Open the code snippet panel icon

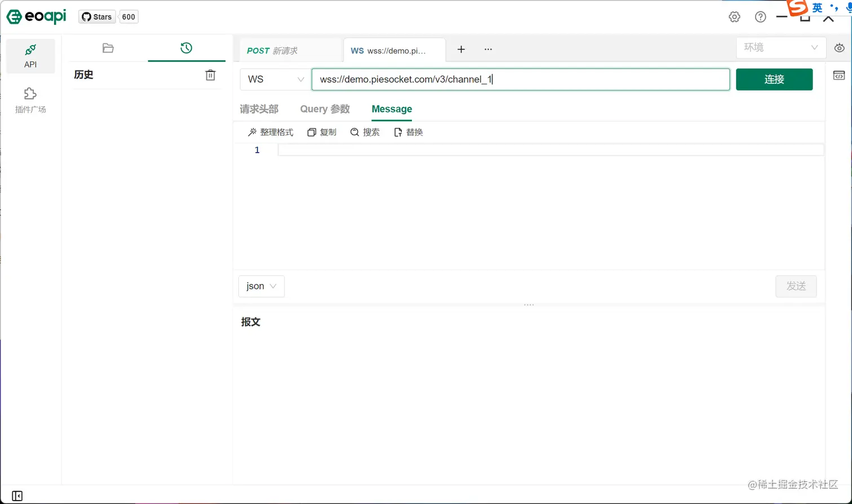tap(839, 76)
